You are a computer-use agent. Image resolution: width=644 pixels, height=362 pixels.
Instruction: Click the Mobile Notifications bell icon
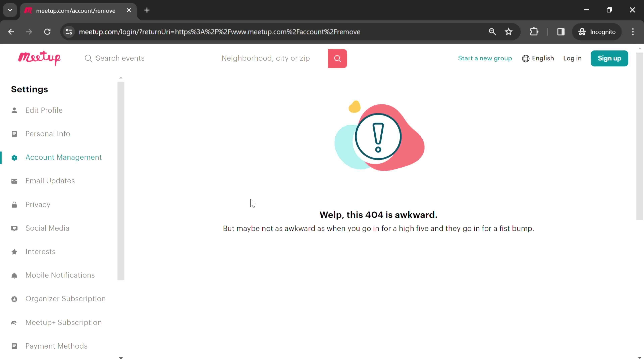(14, 275)
